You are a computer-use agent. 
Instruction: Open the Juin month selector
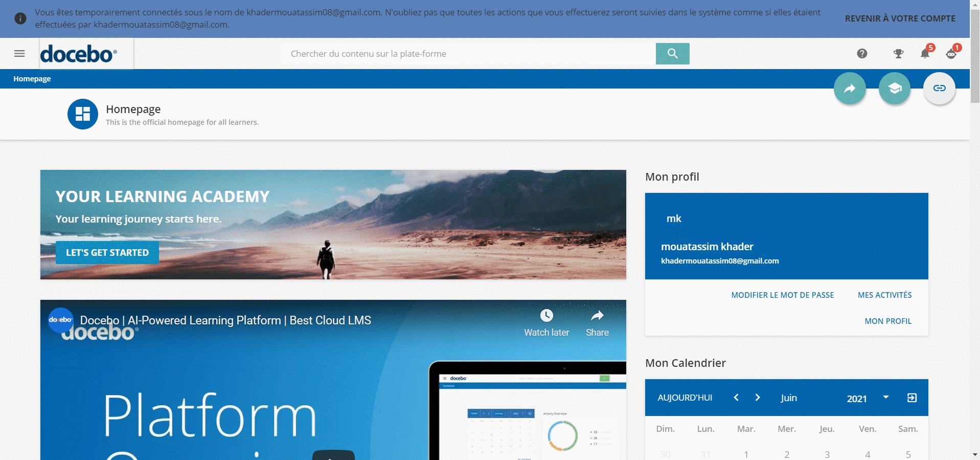pos(789,398)
